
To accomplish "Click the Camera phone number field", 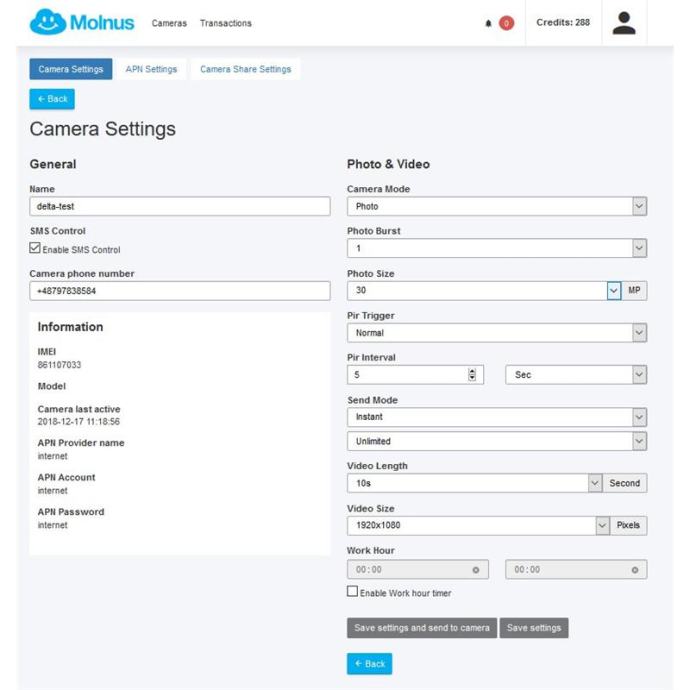I will (x=180, y=291).
